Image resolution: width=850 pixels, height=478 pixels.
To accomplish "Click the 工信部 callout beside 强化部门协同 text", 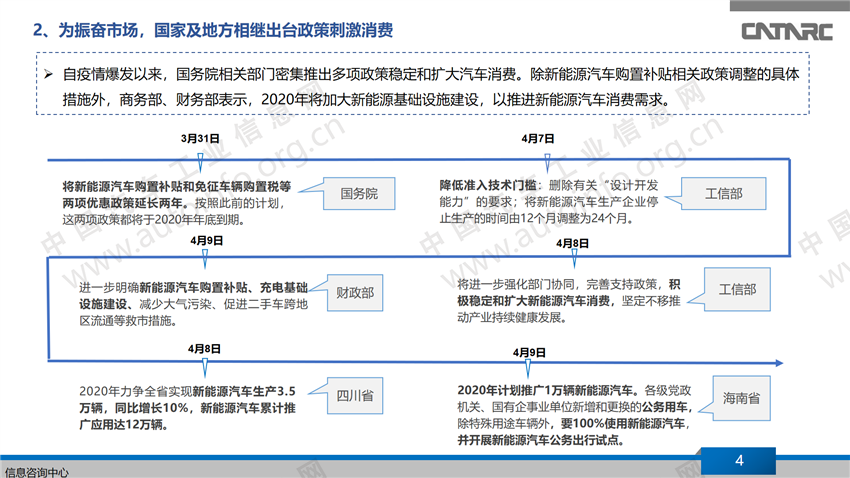I will (x=737, y=289).
